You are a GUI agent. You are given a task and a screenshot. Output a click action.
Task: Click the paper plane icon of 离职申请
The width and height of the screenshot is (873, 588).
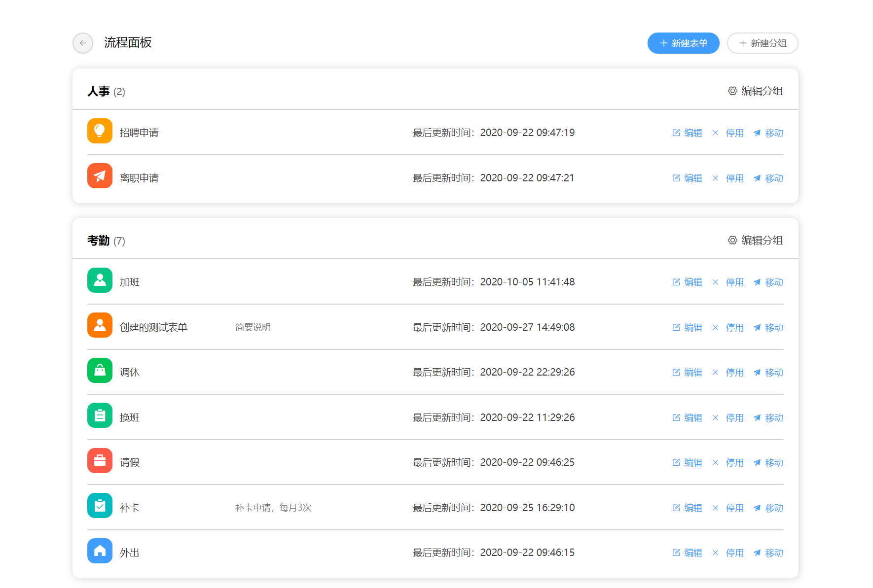(100, 176)
